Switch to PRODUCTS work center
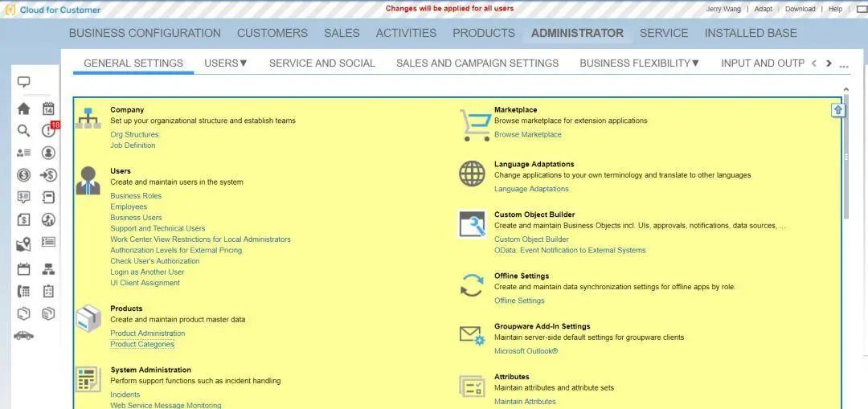Viewport: 868px width, 409px height. coord(484,33)
